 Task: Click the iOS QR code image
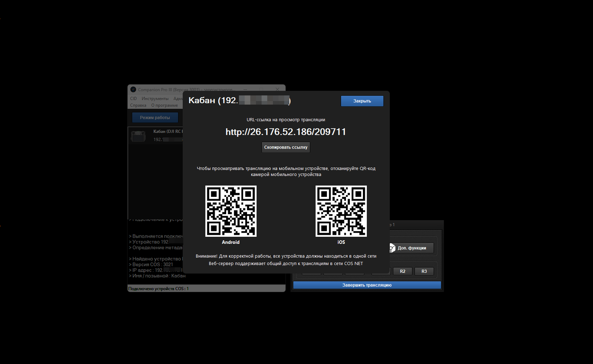[341, 211]
